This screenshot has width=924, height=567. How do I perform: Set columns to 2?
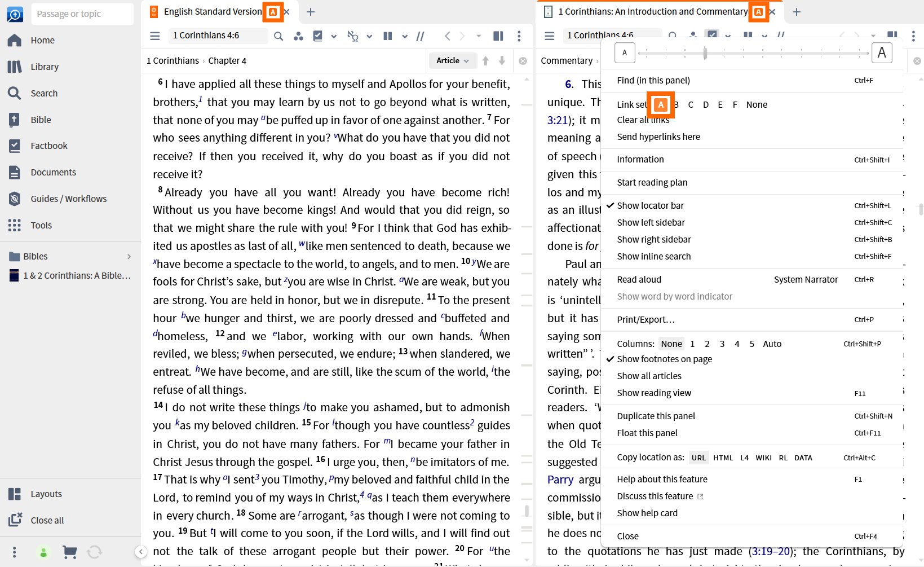point(707,344)
